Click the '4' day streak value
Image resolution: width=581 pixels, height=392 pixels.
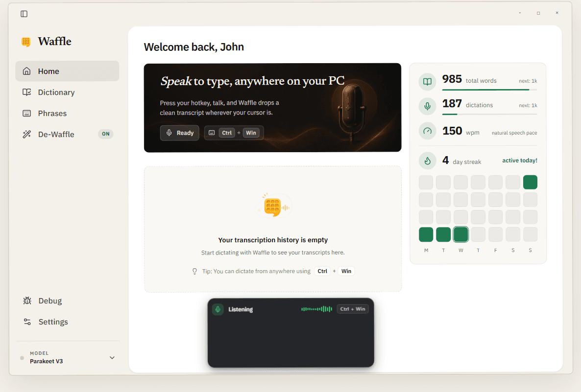click(445, 161)
